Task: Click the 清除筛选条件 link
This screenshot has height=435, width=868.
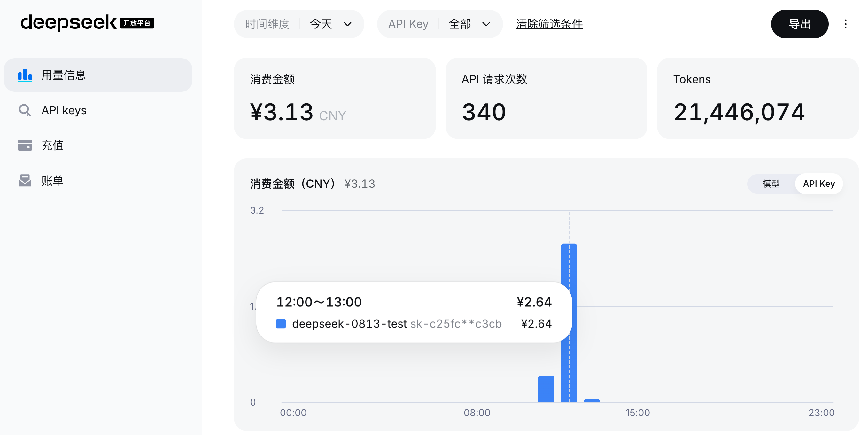Action: click(549, 24)
